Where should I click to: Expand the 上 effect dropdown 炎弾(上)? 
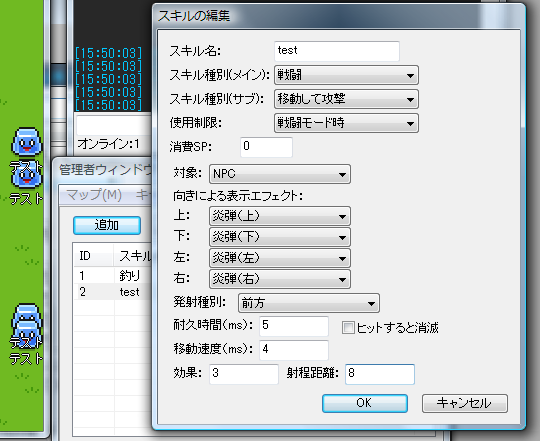point(280,216)
